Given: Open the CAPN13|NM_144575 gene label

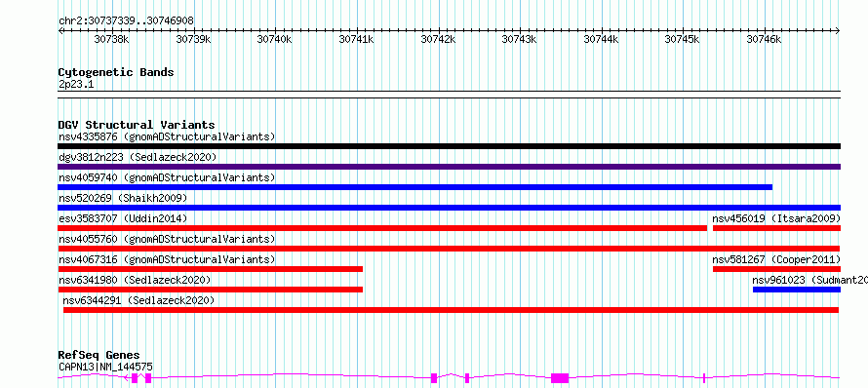Looking at the screenshot, I should [105, 367].
